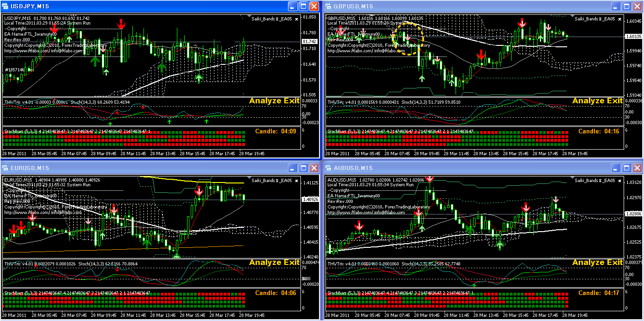Click the EA status cross in USDJPY chart
Image resolution: width=644 pixels, height=321 pixels.
(296, 19)
